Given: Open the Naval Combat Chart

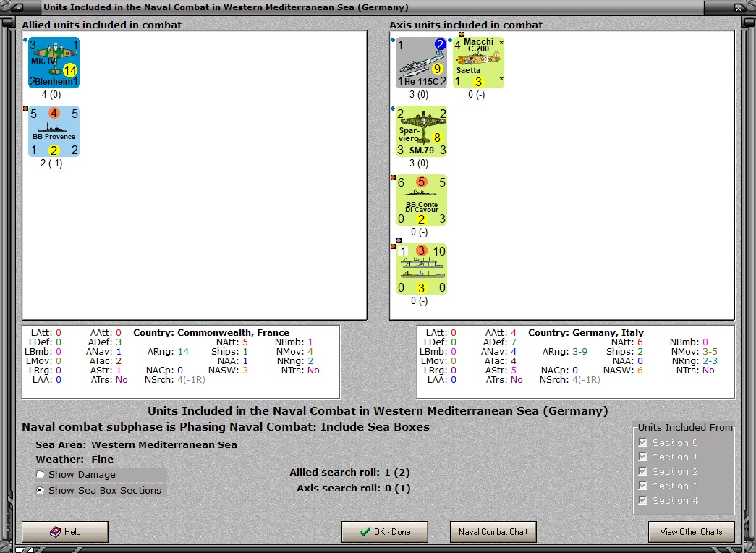Looking at the screenshot, I should click(493, 532).
